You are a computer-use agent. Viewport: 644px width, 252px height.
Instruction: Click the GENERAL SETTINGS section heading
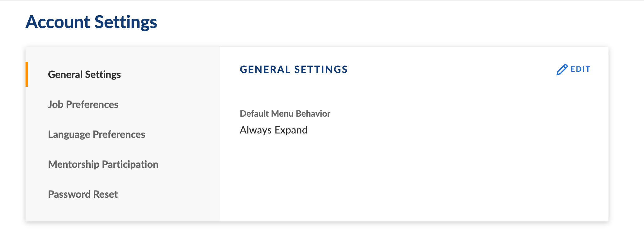tap(294, 69)
